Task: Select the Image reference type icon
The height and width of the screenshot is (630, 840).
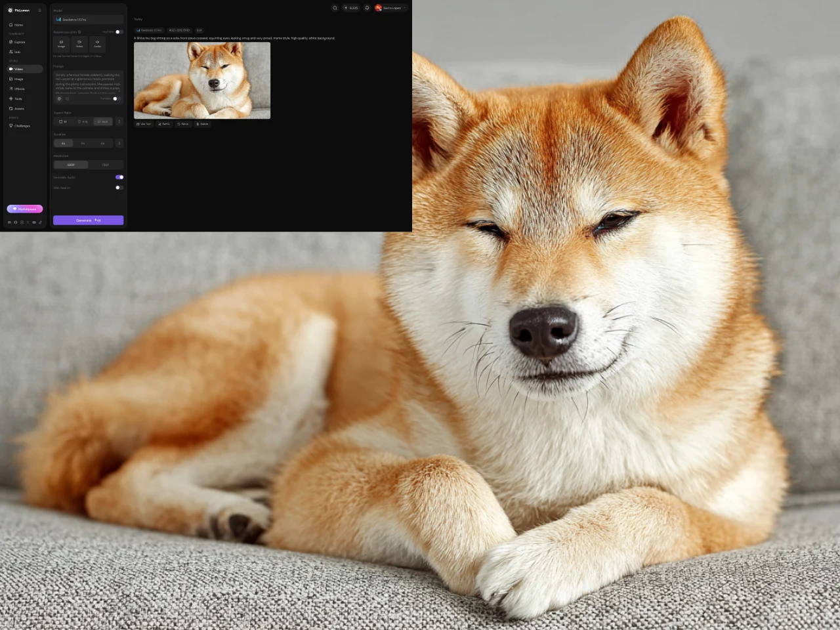Action: (61, 43)
